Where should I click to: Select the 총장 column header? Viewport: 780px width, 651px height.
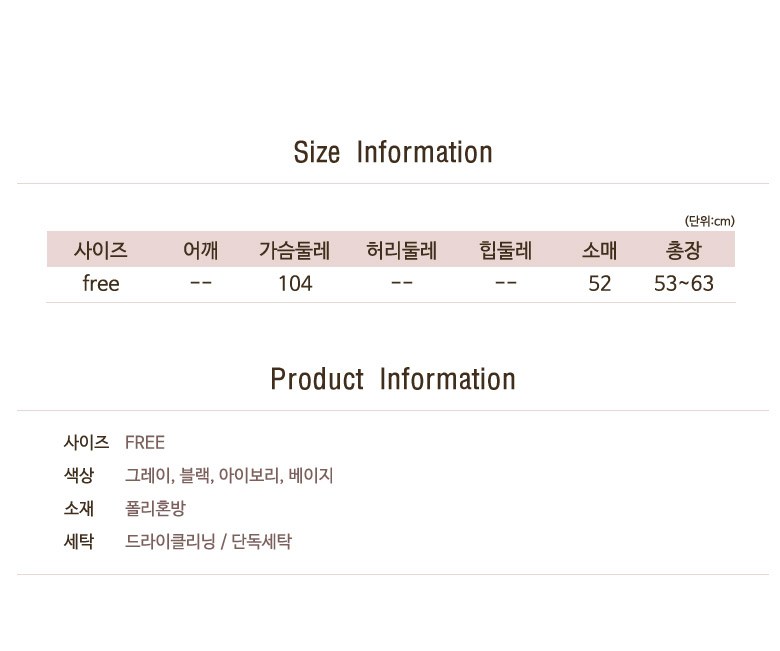[x=683, y=250]
